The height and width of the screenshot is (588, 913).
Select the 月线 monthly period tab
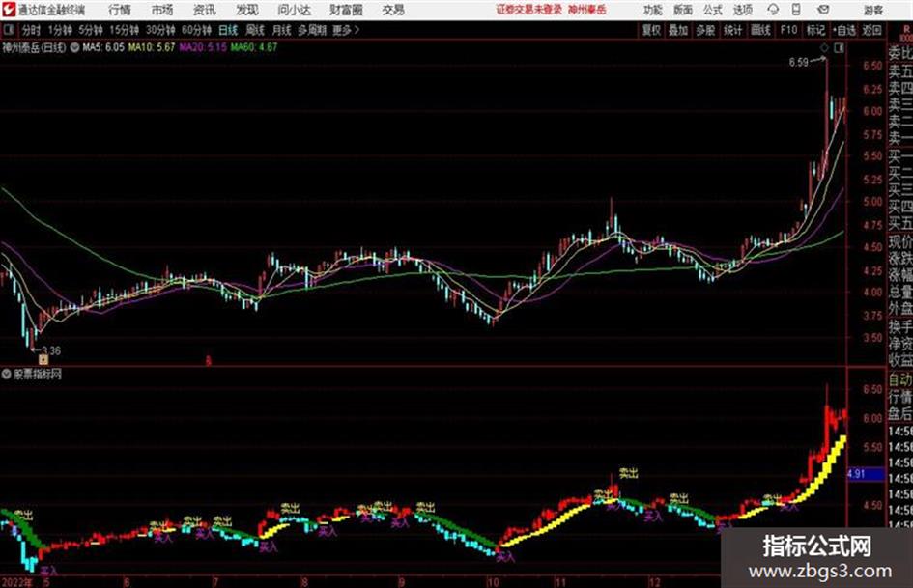282,30
